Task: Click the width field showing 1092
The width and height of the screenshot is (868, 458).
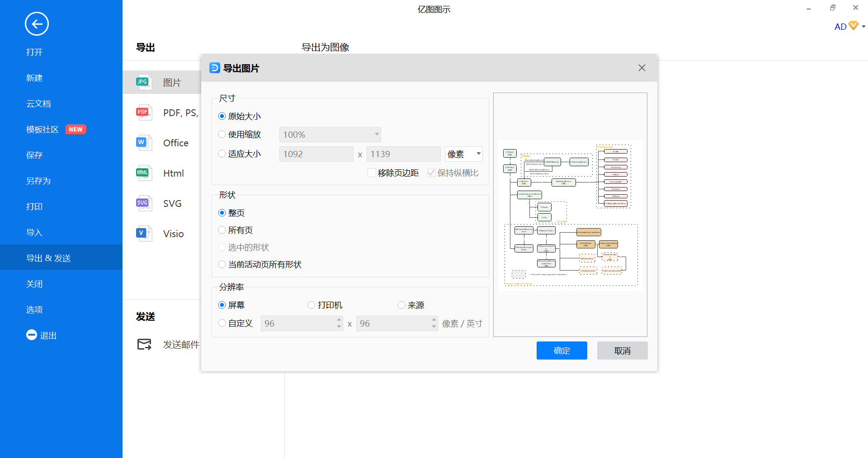Action: tap(316, 154)
